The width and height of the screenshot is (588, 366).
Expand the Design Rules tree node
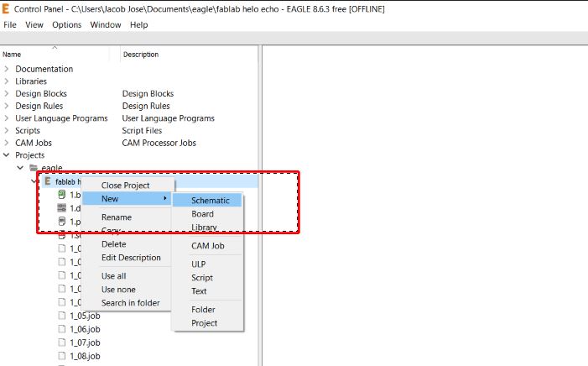pyautogui.click(x=7, y=106)
